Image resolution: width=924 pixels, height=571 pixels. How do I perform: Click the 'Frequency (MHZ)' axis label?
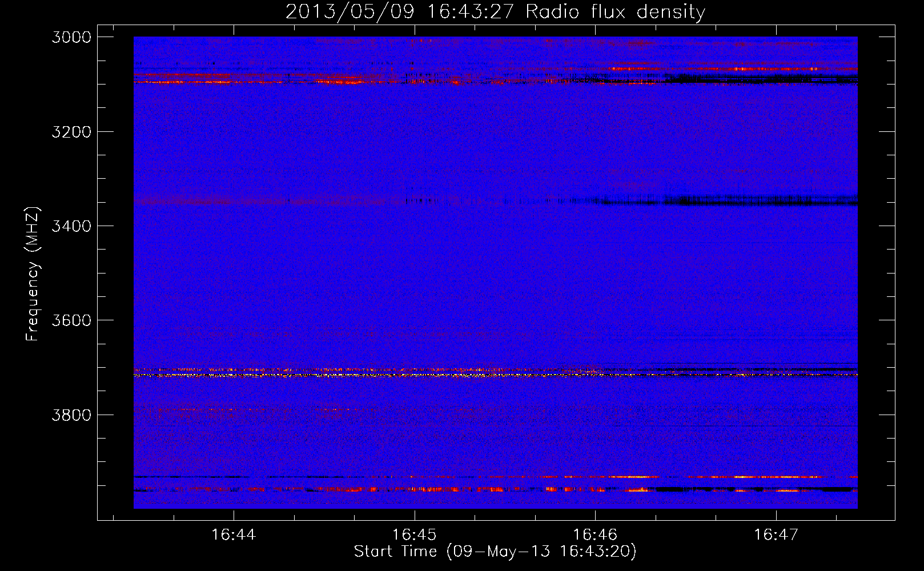(33, 274)
